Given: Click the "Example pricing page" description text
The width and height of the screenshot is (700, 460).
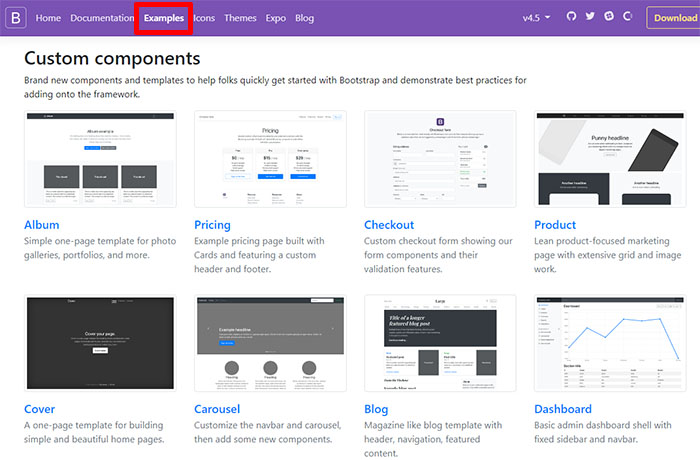Looking at the screenshot, I should [x=259, y=255].
